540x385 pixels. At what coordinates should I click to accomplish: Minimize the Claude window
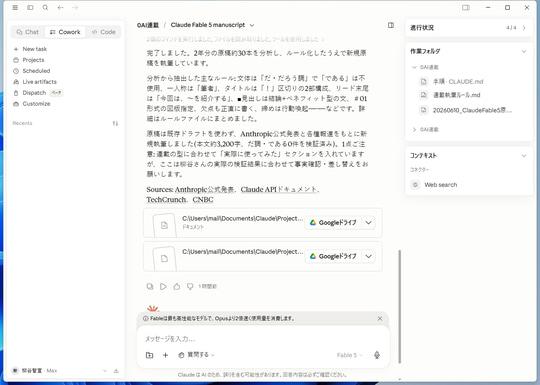point(488,7)
